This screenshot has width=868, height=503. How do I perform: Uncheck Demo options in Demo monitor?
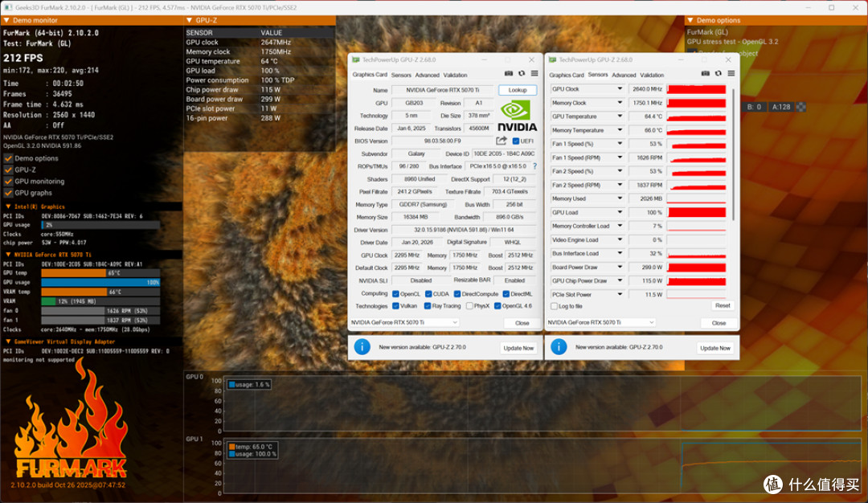click(x=8, y=158)
